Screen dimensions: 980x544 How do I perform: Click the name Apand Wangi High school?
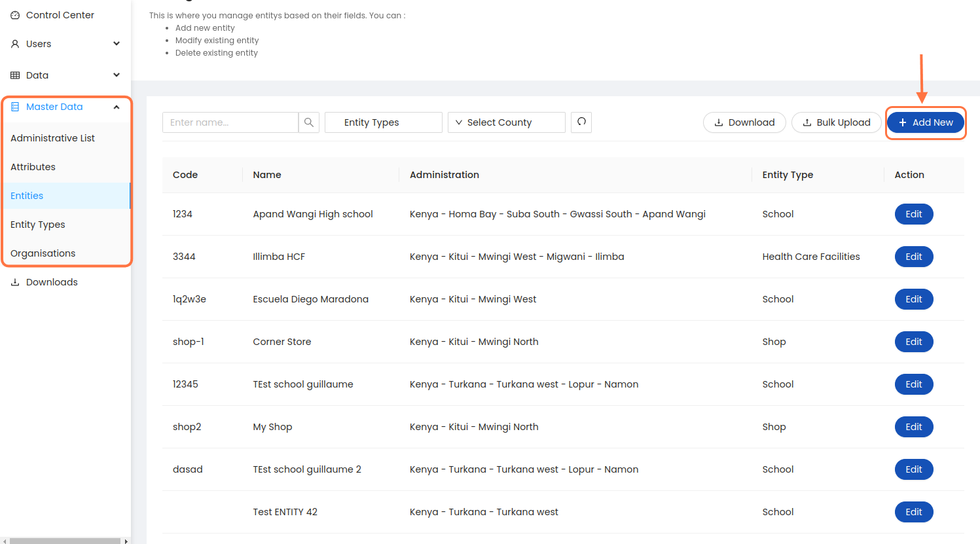313,214
